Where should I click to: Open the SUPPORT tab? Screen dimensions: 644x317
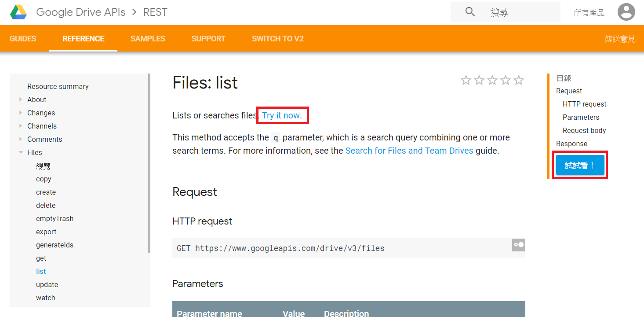pyautogui.click(x=208, y=39)
